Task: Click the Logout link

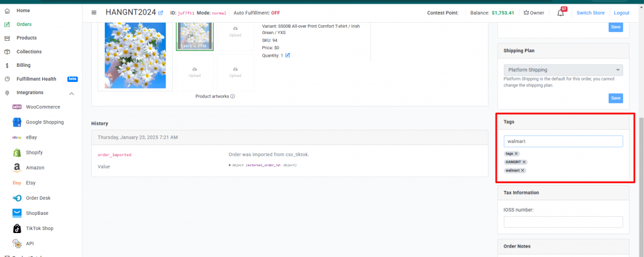Action: [x=621, y=13]
